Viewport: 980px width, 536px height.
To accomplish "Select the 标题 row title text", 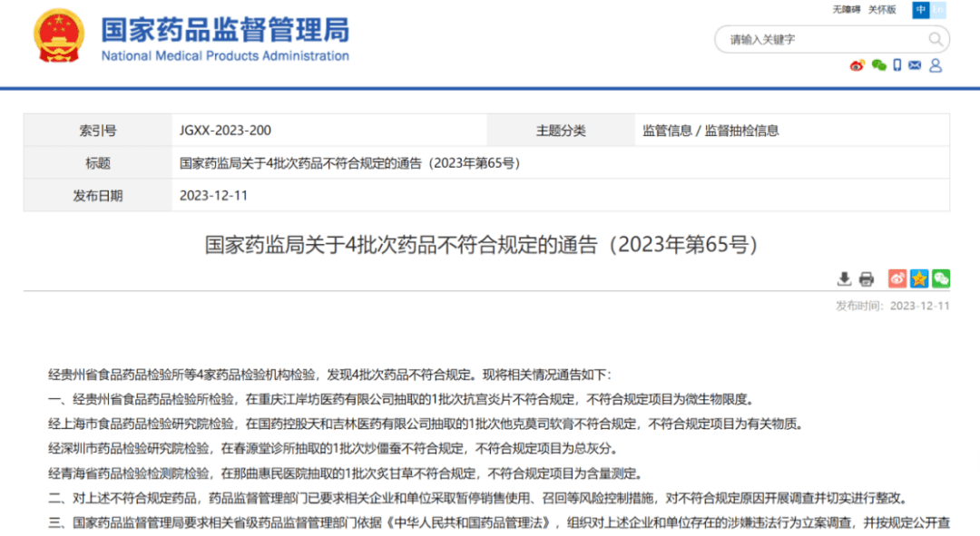I will [x=349, y=163].
